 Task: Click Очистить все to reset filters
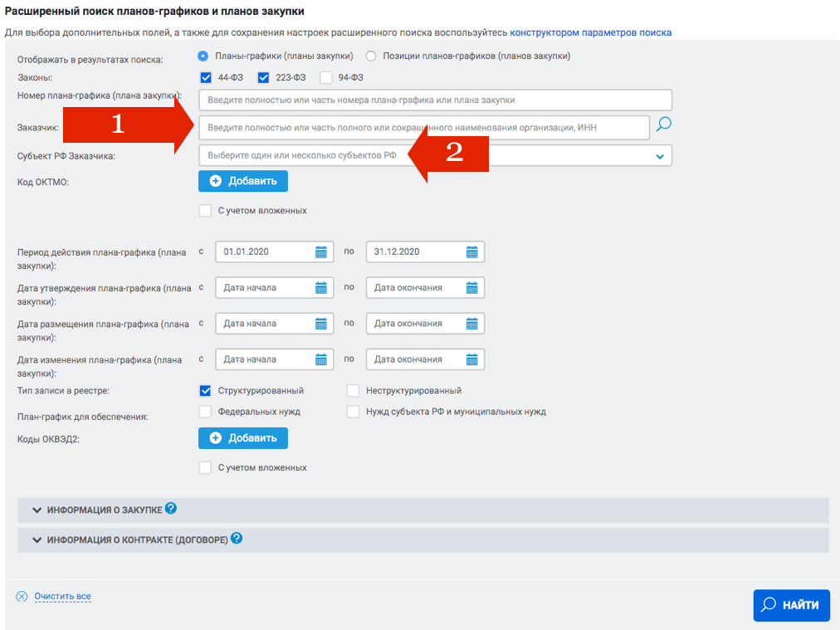click(62, 597)
